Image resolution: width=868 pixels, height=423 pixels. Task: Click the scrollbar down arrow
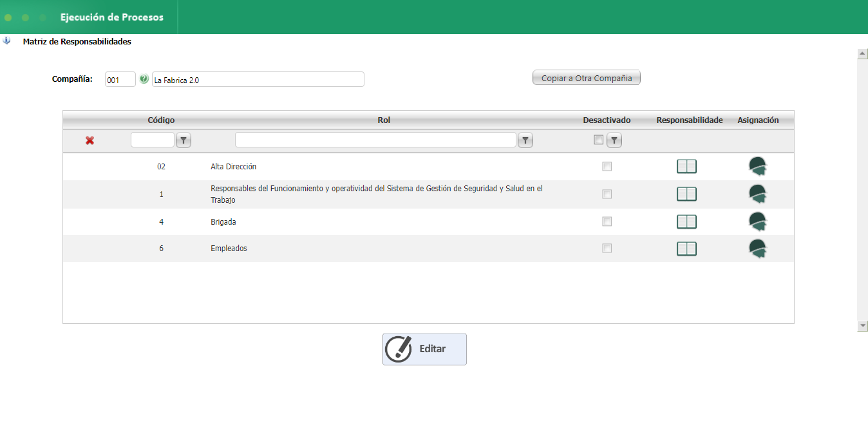click(x=863, y=326)
